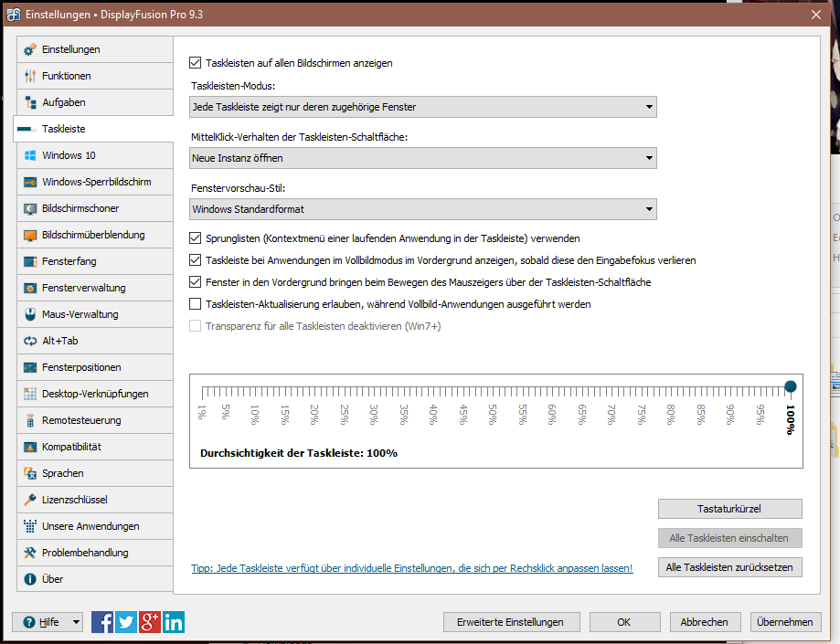Open the Twitter icon link
Viewport: 840px width, 644px height.
(x=126, y=622)
